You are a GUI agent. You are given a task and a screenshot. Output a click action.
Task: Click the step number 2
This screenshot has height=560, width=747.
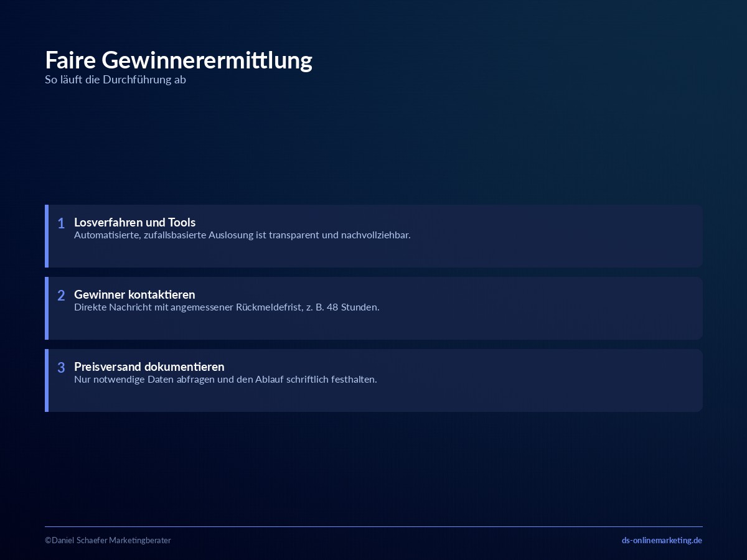(x=61, y=296)
